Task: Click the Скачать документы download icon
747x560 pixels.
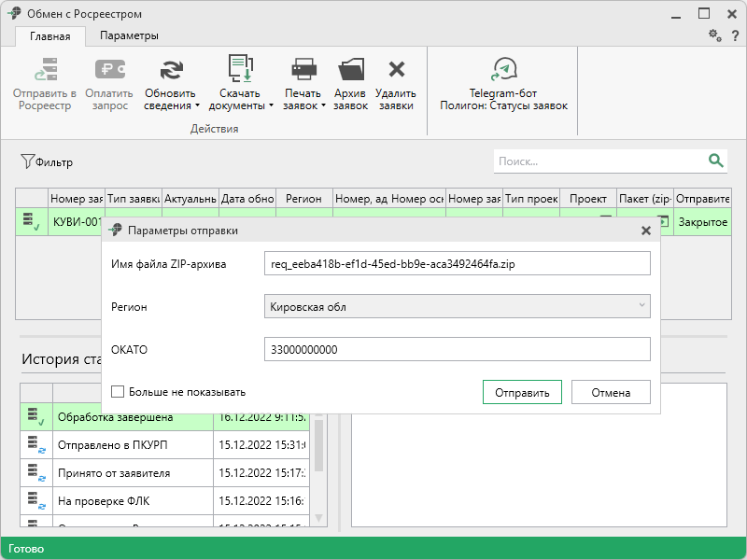Action: [x=240, y=70]
